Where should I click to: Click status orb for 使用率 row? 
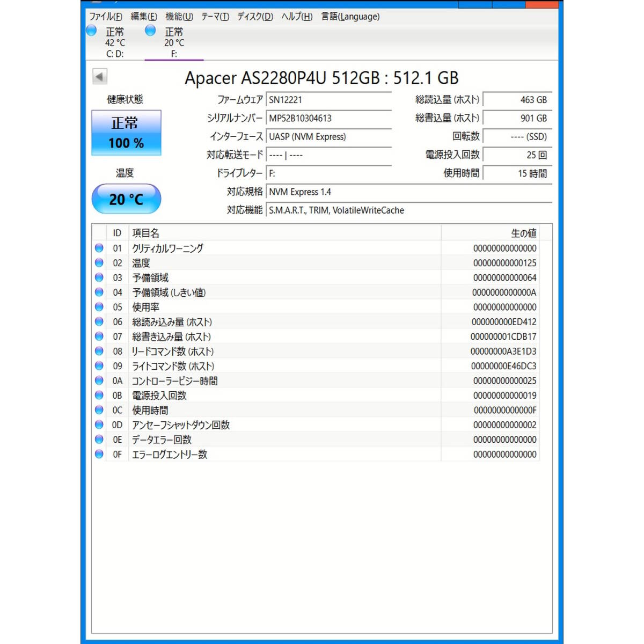tap(99, 307)
